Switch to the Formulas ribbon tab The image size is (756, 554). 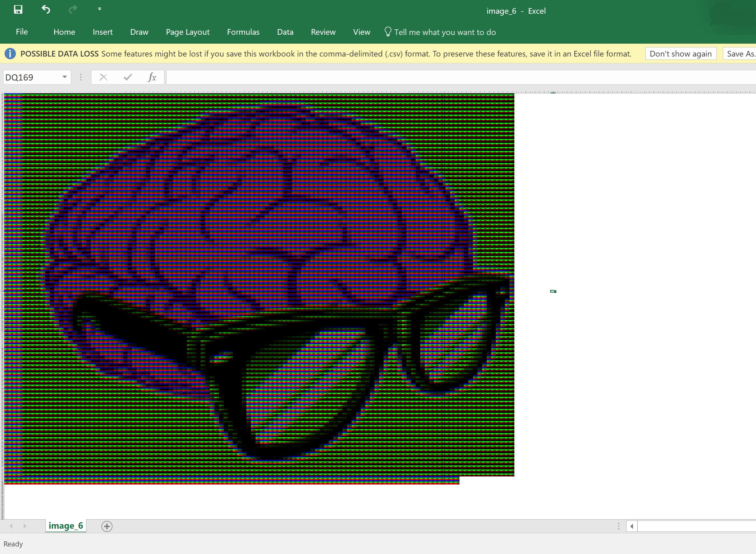point(243,32)
